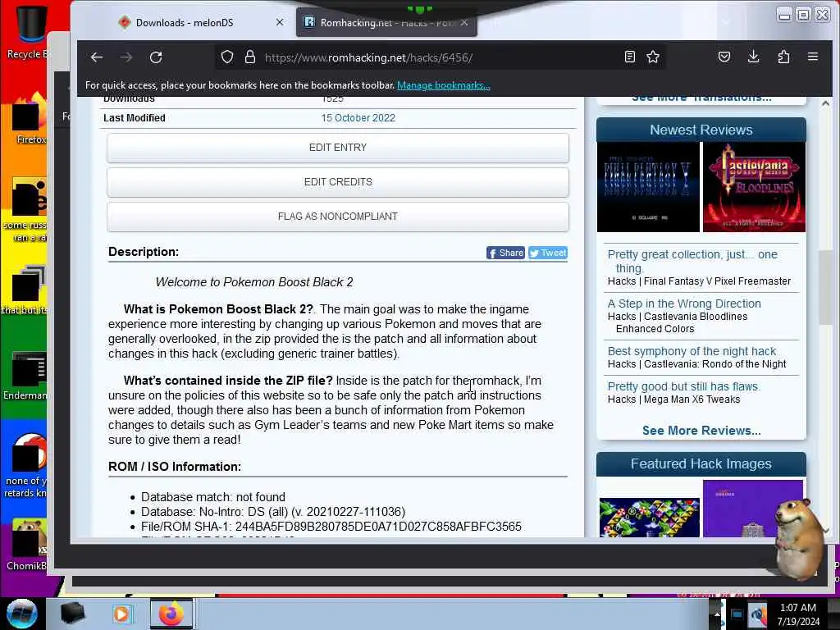Click FLAG AS NONCOMPLIANT button

point(337,217)
